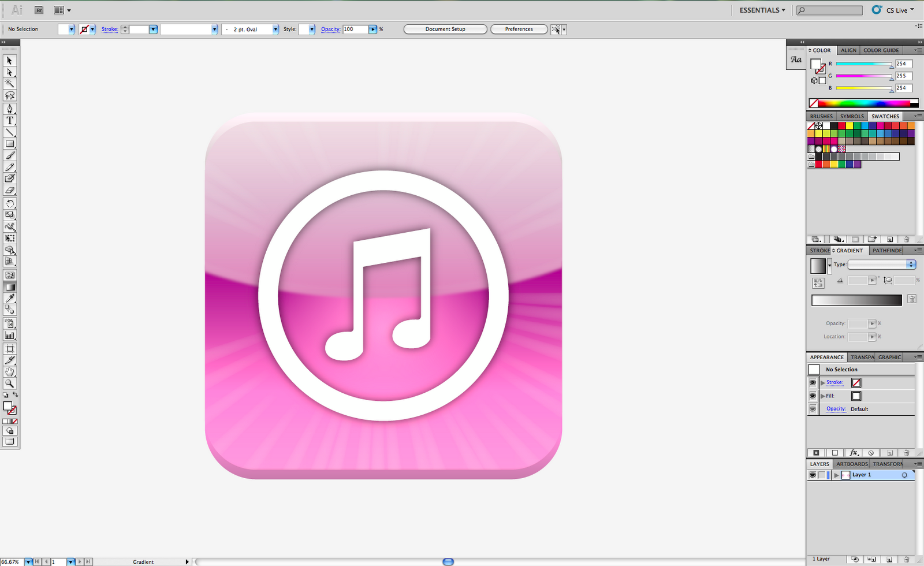The width and height of the screenshot is (924, 566).
Task: Select the Paintbrush tool
Action: [10, 155]
